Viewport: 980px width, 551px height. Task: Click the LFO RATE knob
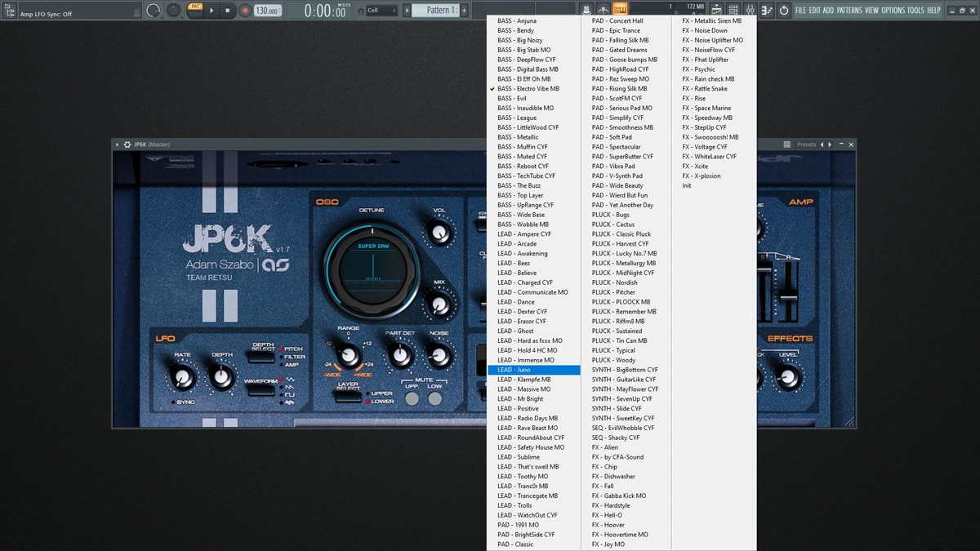click(183, 377)
